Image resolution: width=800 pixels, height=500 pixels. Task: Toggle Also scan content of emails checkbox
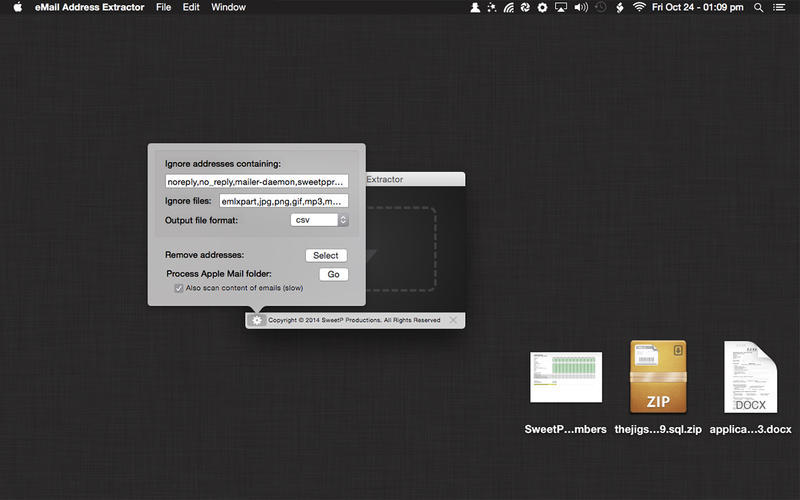point(179,288)
